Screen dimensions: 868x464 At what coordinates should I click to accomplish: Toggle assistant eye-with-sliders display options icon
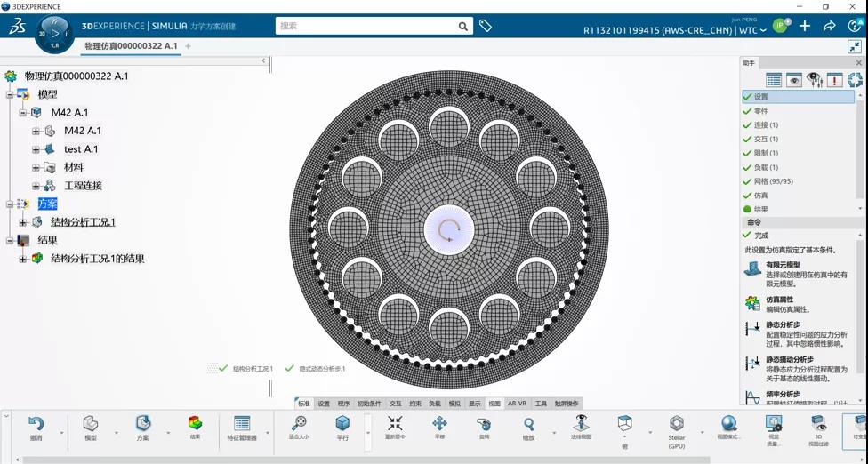point(815,80)
